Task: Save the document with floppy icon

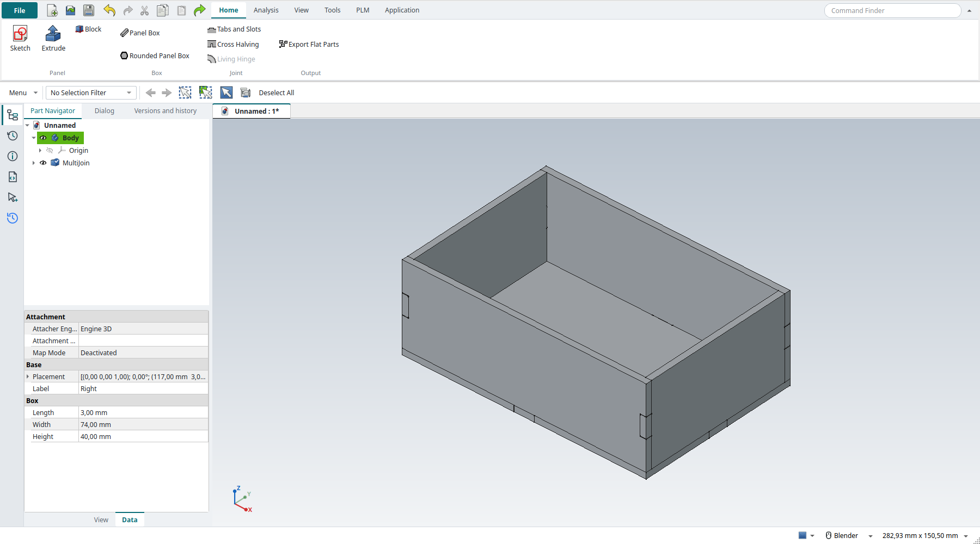Action: (89, 10)
